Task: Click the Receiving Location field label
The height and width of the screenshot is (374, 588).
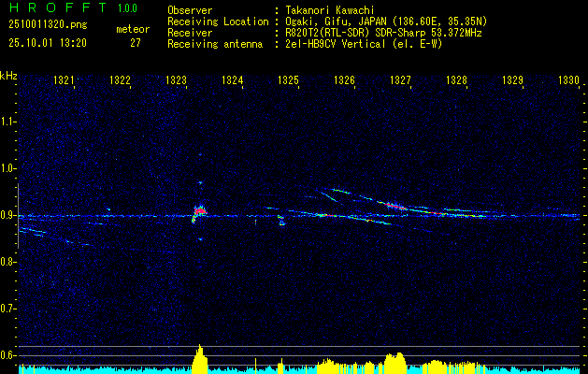Action: (x=218, y=22)
